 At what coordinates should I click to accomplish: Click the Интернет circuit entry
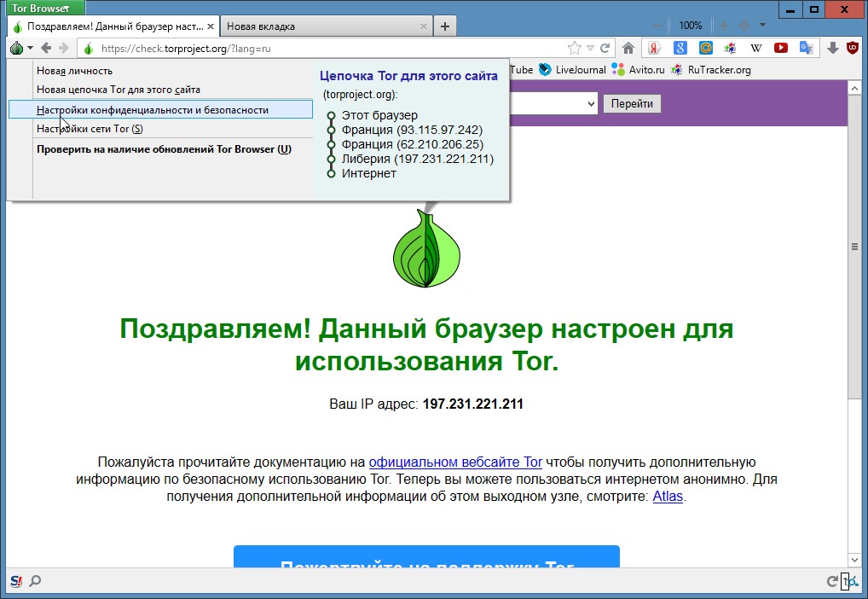(368, 173)
